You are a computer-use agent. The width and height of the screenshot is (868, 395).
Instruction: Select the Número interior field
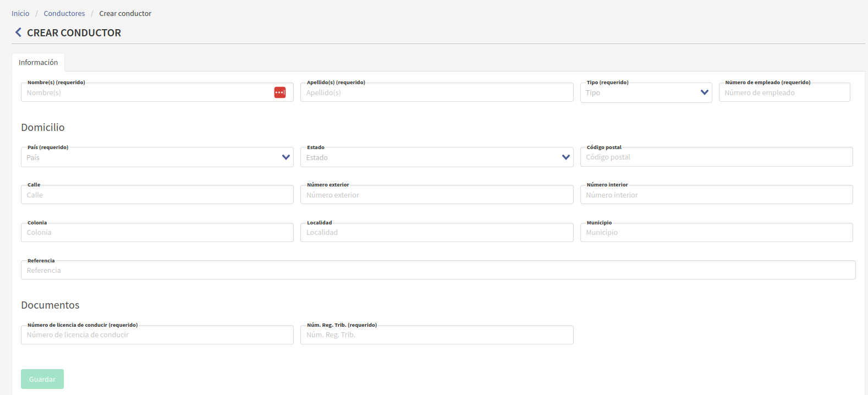(x=716, y=195)
